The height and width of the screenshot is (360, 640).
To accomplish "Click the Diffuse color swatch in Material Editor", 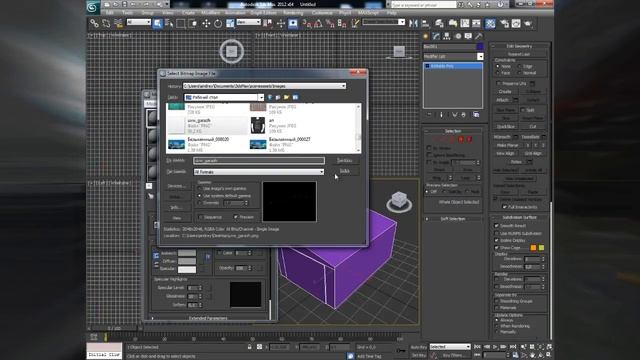I will 187,261.
